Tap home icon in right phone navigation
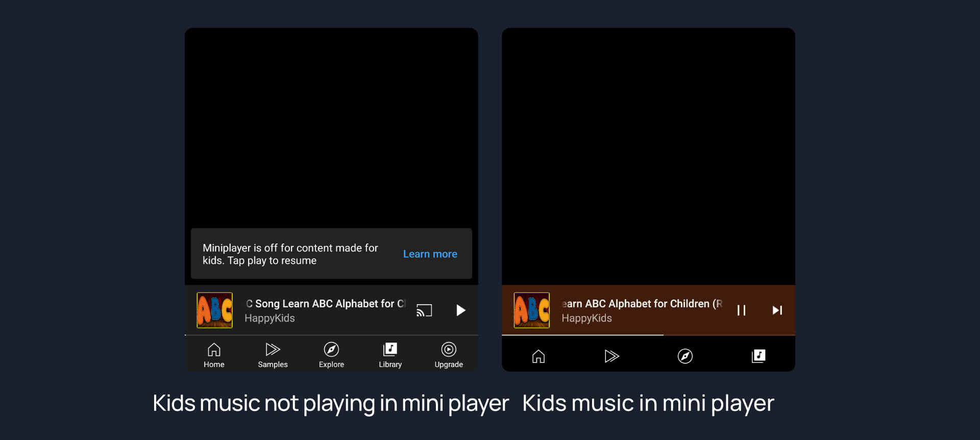980x440 pixels. [x=538, y=356]
